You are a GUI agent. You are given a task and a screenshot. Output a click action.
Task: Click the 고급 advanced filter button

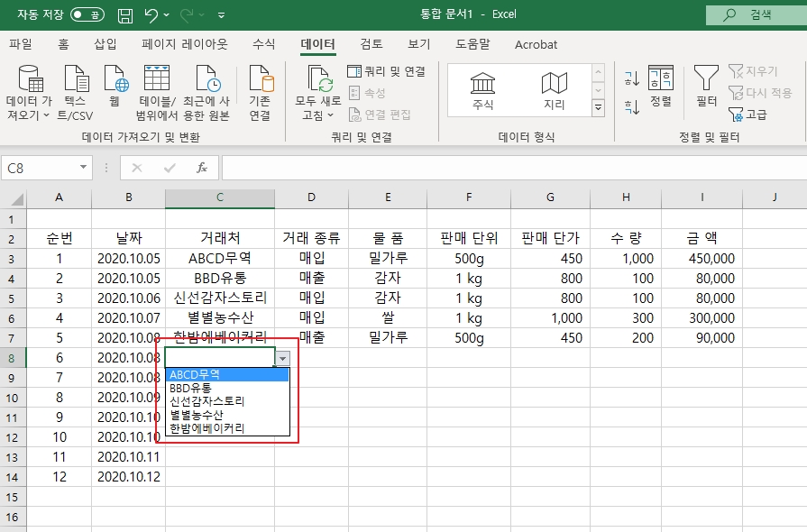(747, 115)
